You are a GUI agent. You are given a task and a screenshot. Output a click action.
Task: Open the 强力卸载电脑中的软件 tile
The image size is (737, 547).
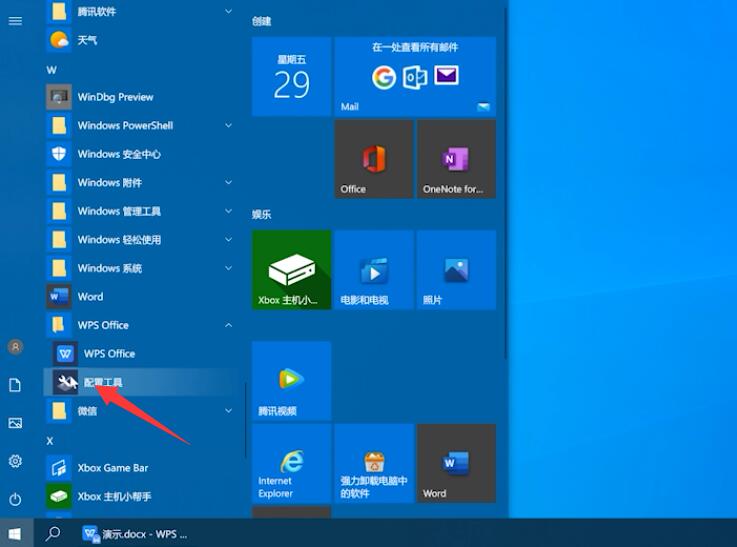374,463
